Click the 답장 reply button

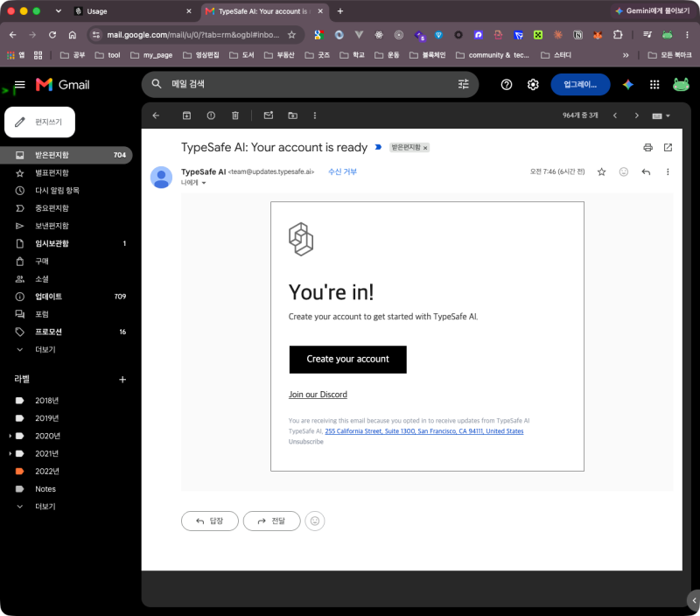tap(210, 521)
